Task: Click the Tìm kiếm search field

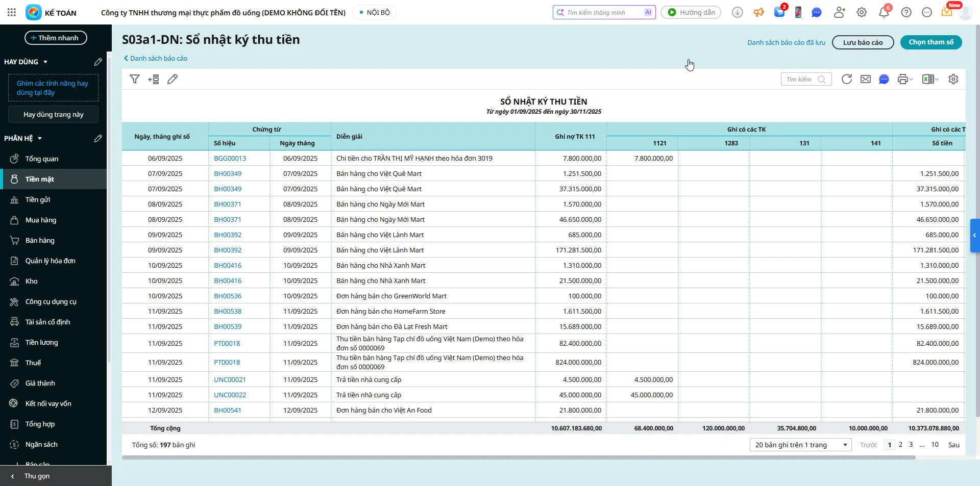Action: 800,79
